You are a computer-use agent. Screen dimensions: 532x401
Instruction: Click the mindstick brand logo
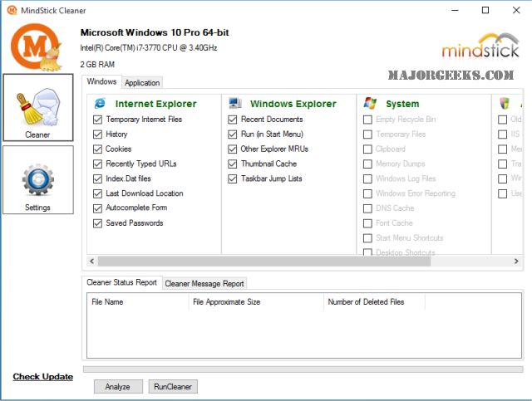[480, 46]
